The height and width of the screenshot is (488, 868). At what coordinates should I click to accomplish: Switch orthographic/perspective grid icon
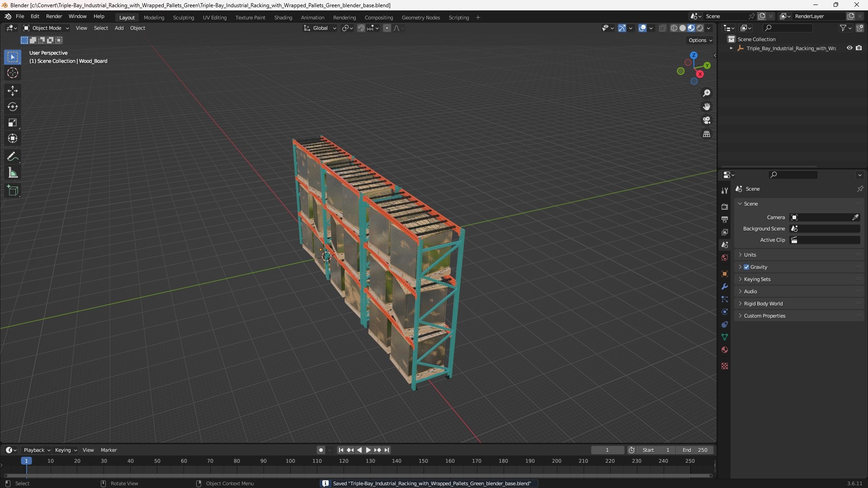pos(706,134)
